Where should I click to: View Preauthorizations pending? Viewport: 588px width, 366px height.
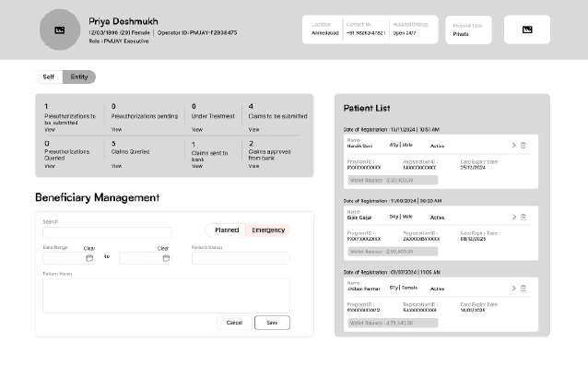tap(116, 129)
